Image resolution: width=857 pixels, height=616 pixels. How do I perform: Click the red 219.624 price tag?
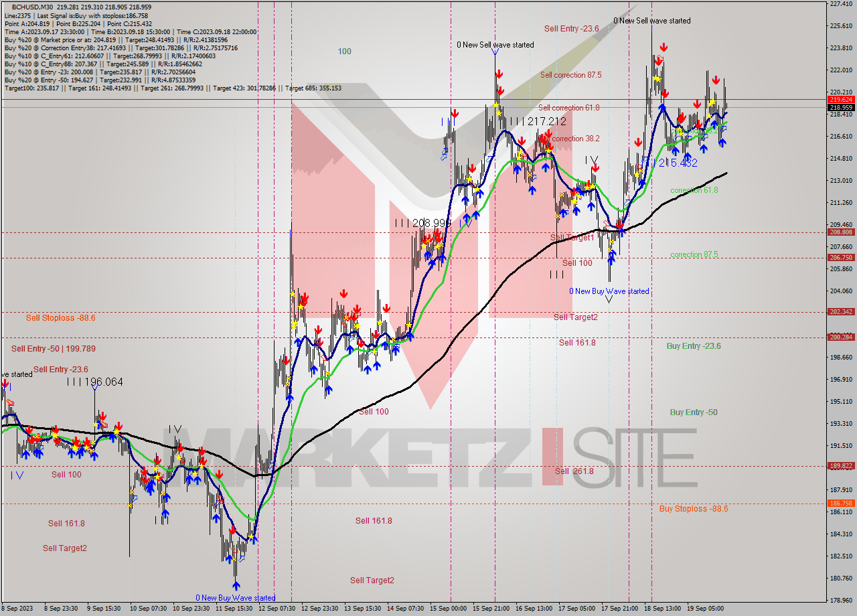click(841, 100)
